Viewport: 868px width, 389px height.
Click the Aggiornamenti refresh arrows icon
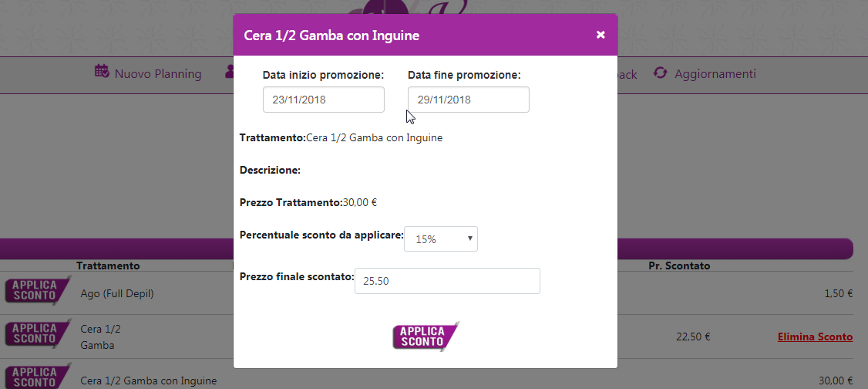click(660, 73)
